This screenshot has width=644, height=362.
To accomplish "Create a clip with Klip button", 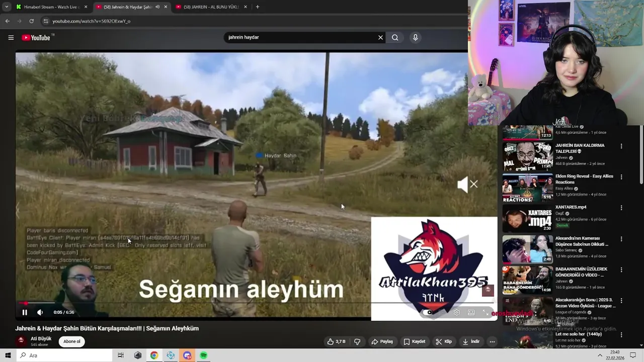I will coord(444,341).
